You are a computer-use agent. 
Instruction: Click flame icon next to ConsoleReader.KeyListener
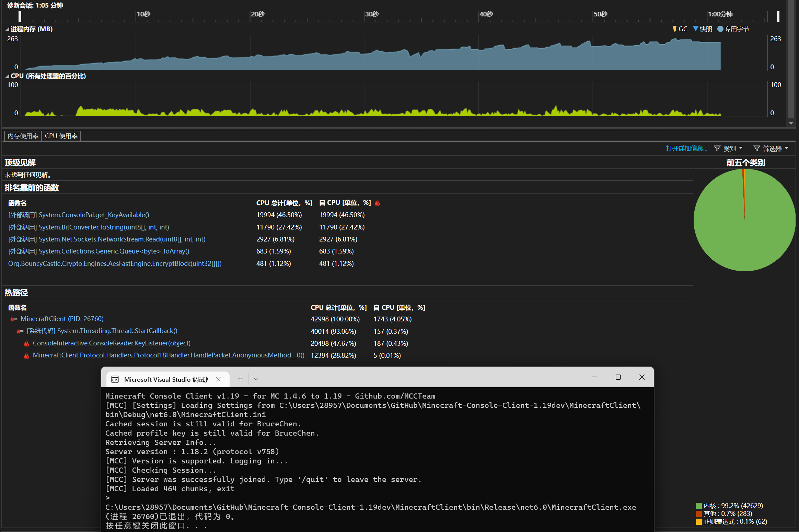point(26,344)
